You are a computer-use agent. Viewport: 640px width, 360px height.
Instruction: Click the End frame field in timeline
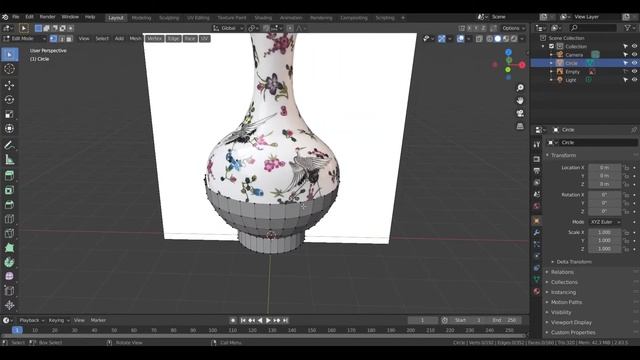504,320
